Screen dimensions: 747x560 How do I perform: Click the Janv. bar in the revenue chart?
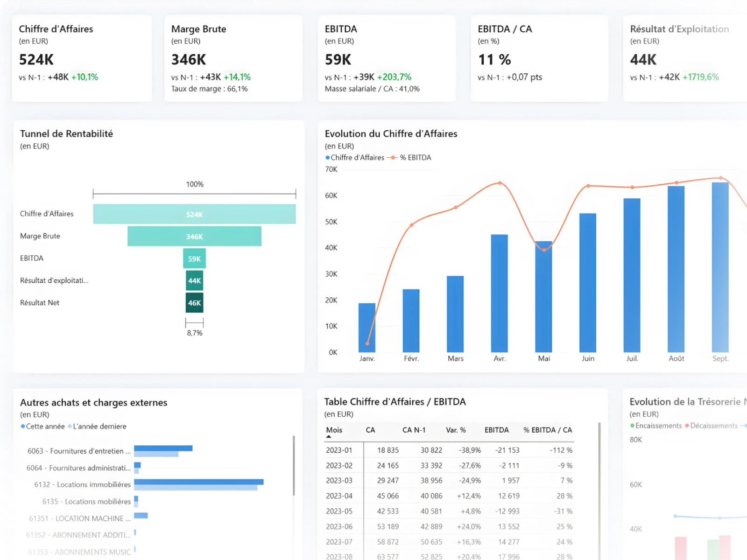[367, 328]
